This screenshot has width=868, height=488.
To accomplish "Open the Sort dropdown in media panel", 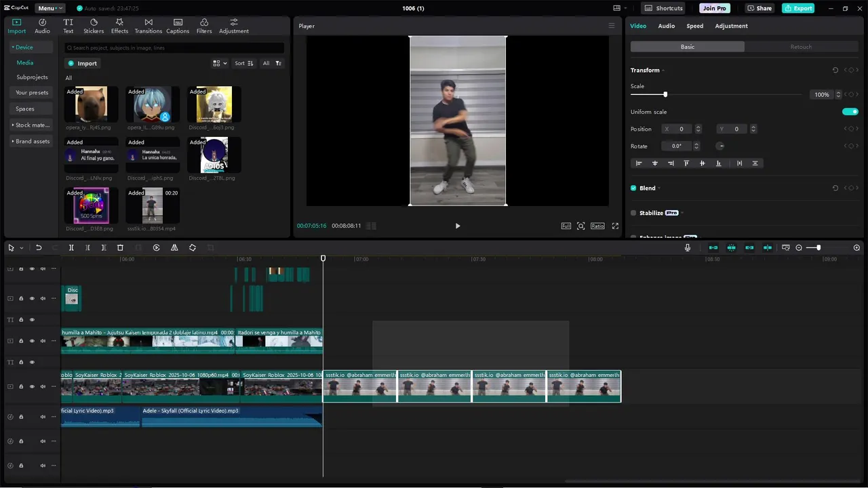I will pos(244,63).
